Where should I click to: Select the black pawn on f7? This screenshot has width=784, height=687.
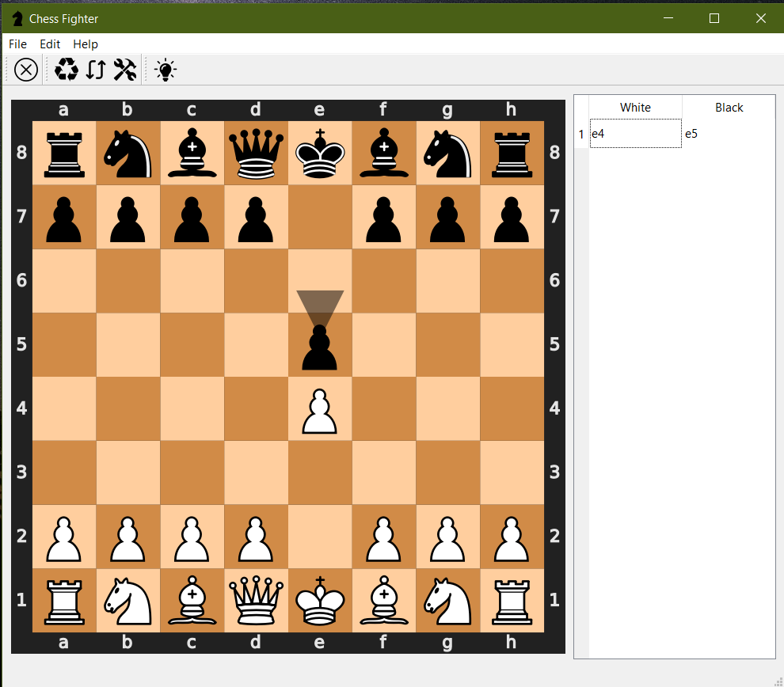[384, 219]
